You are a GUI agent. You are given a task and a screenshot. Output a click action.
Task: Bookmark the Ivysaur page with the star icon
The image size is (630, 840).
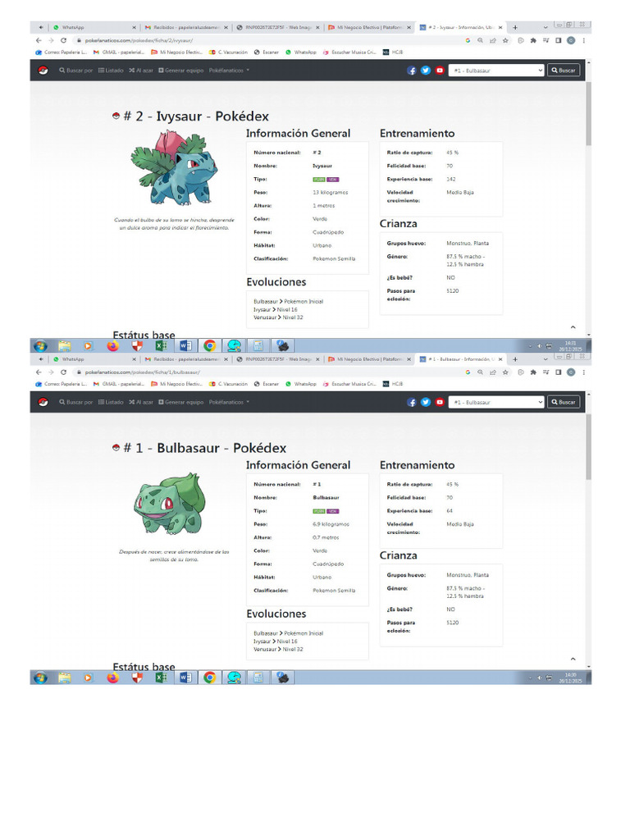coord(505,40)
